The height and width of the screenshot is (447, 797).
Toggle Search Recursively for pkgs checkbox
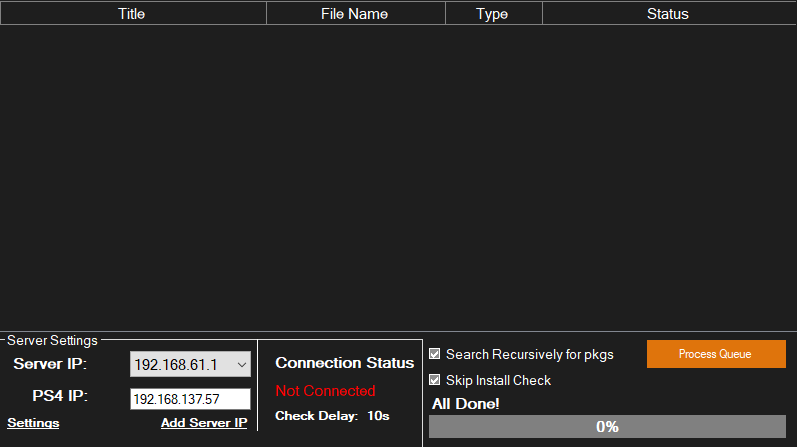pyautogui.click(x=435, y=354)
